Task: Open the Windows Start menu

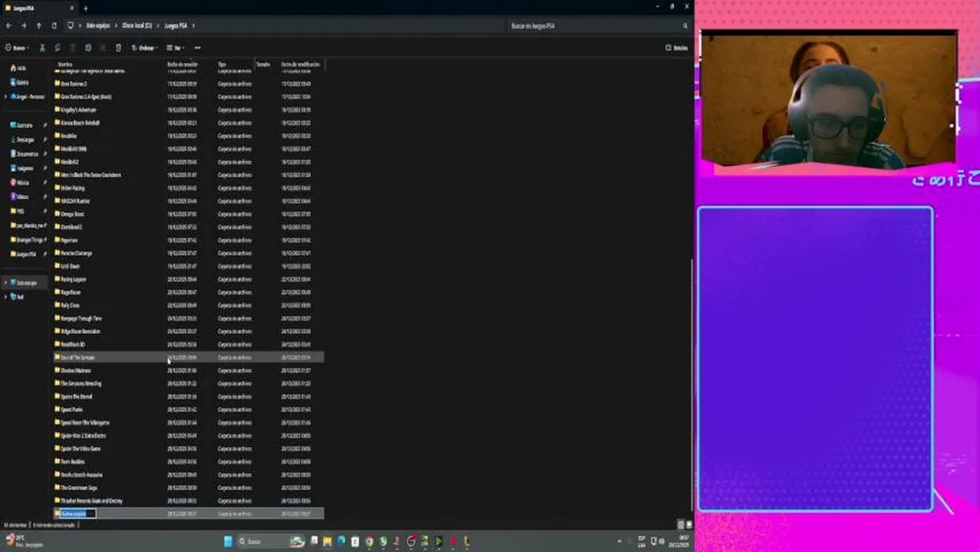Action: (x=228, y=541)
